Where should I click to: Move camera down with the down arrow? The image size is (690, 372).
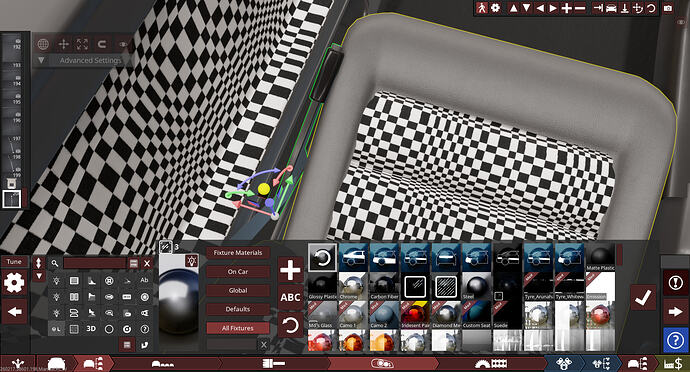526,8
